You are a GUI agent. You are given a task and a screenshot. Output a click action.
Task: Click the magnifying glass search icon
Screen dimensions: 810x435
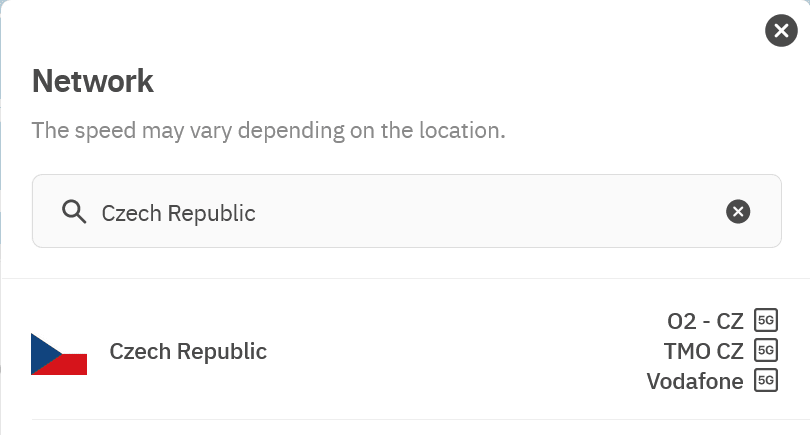(x=73, y=212)
